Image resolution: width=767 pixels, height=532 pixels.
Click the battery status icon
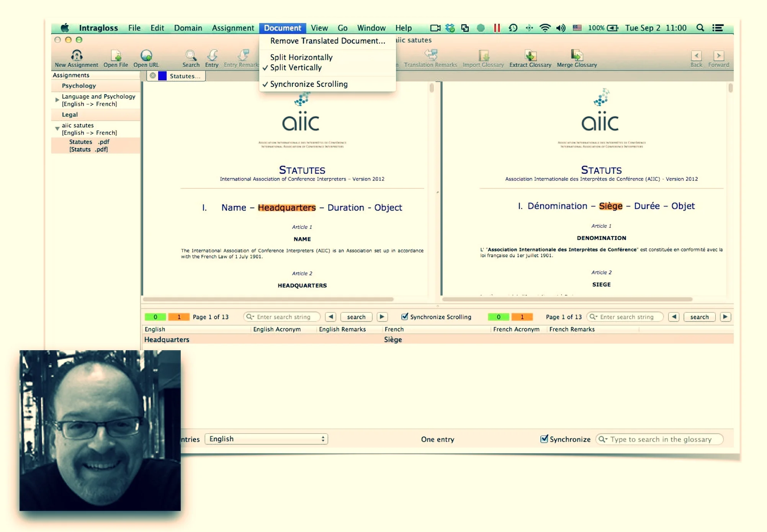point(612,28)
